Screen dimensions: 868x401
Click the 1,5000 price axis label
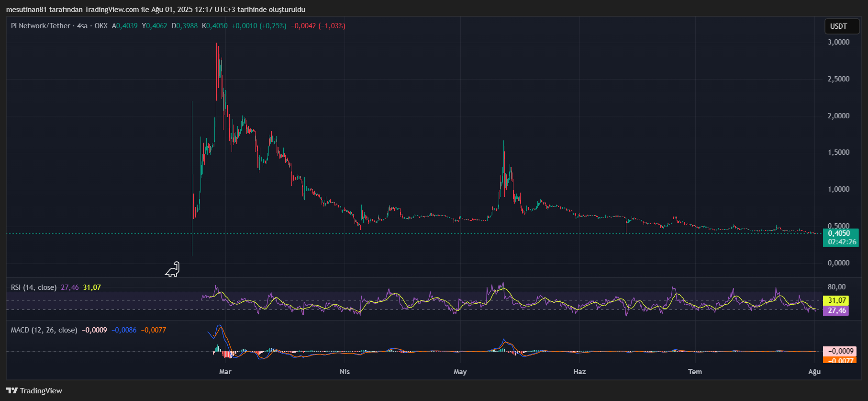click(x=838, y=152)
